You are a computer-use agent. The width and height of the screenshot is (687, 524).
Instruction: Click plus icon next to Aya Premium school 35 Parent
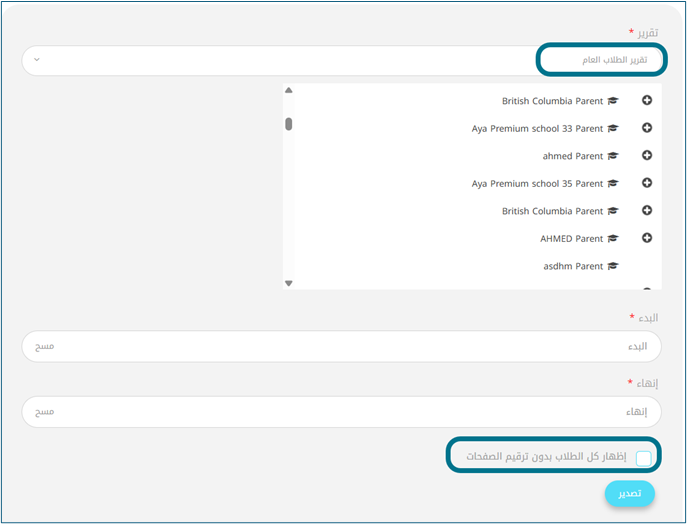(646, 183)
